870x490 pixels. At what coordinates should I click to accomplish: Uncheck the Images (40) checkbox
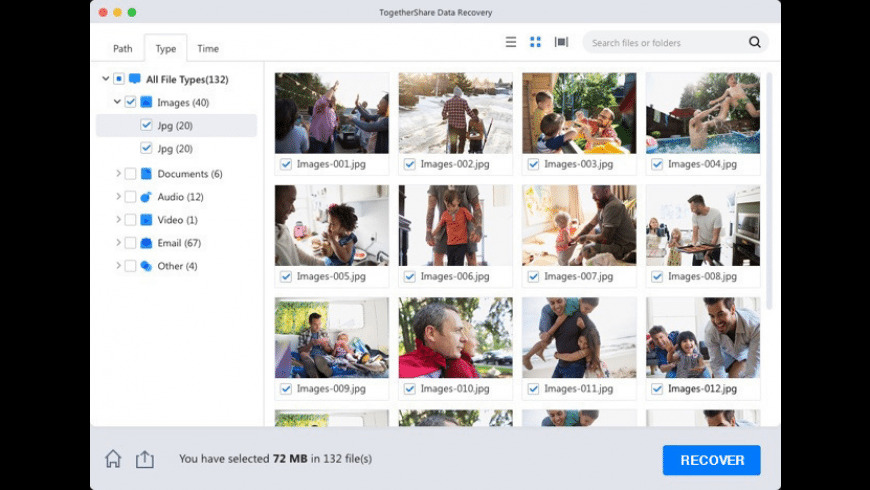pyautogui.click(x=130, y=102)
